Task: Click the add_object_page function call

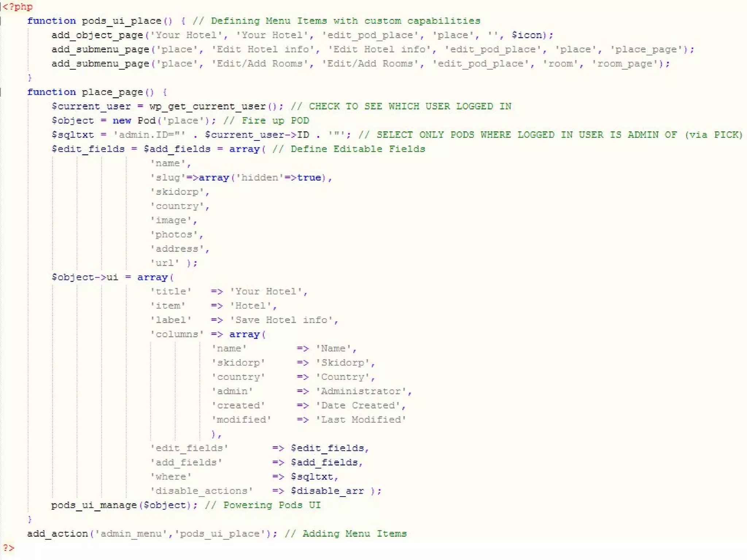Action: coord(97,35)
